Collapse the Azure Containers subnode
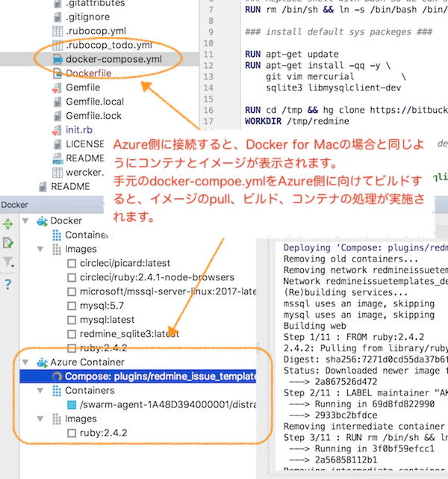Image resolution: width=448 pixels, height=479 pixels. 40,390
